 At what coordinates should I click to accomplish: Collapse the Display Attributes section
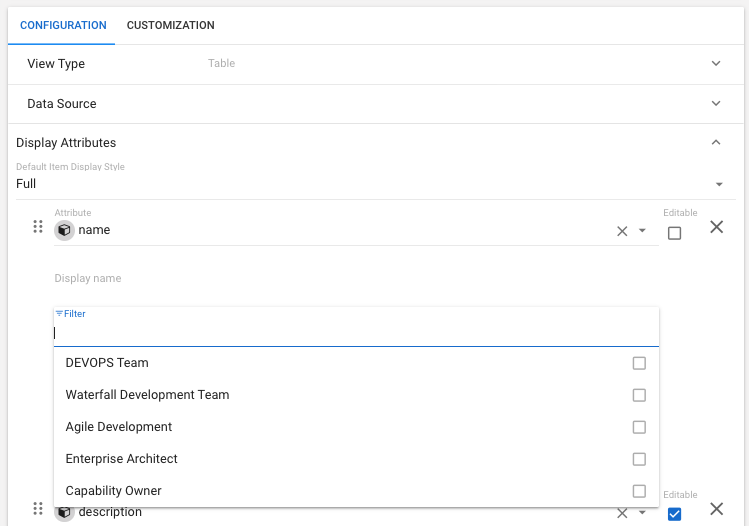pos(716,143)
